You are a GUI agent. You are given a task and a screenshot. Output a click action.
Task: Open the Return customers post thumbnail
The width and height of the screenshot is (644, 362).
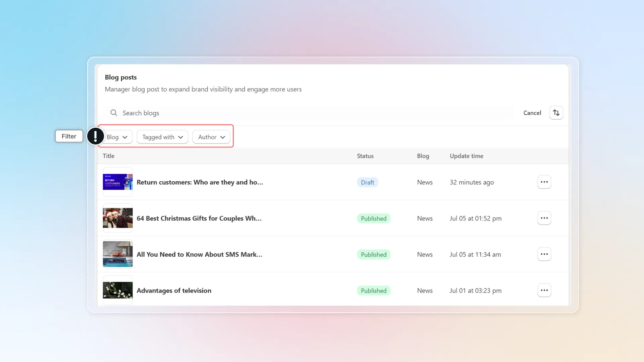(118, 182)
